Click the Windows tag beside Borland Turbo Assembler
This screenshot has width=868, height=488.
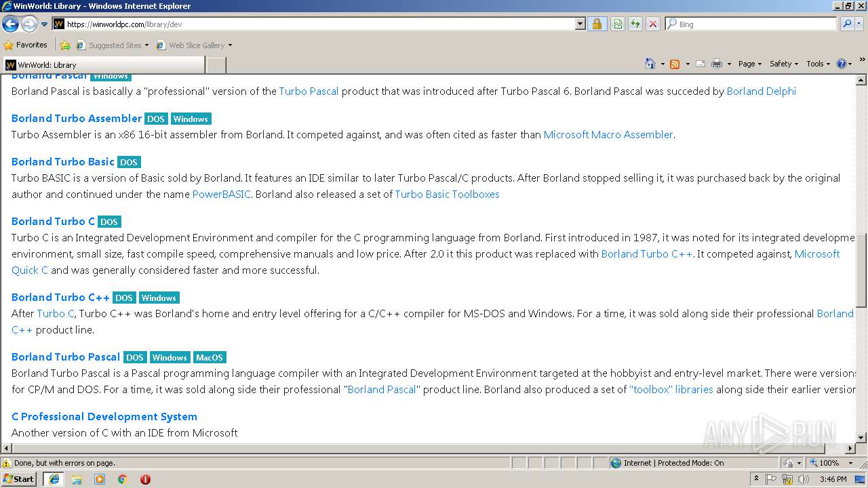(x=191, y=119)
